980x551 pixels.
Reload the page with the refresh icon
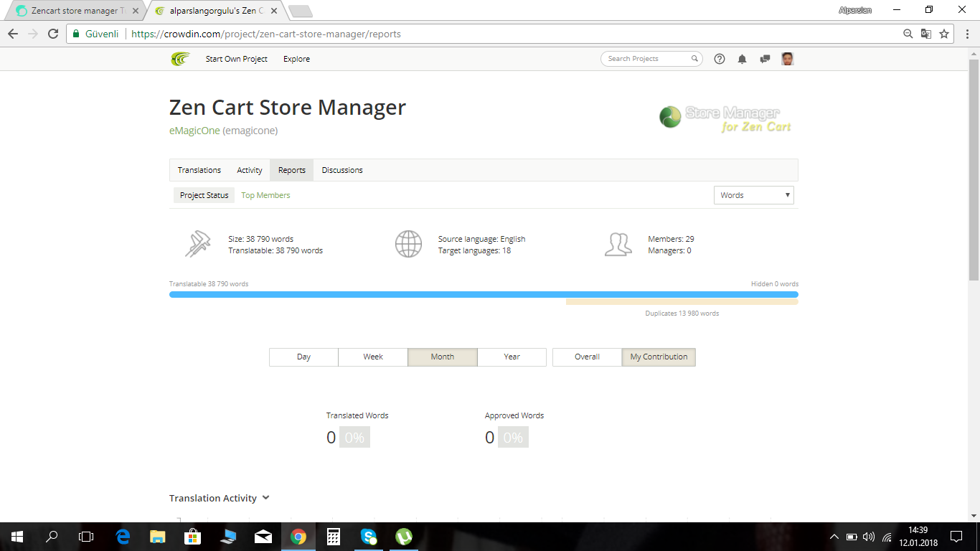point(53,34)
